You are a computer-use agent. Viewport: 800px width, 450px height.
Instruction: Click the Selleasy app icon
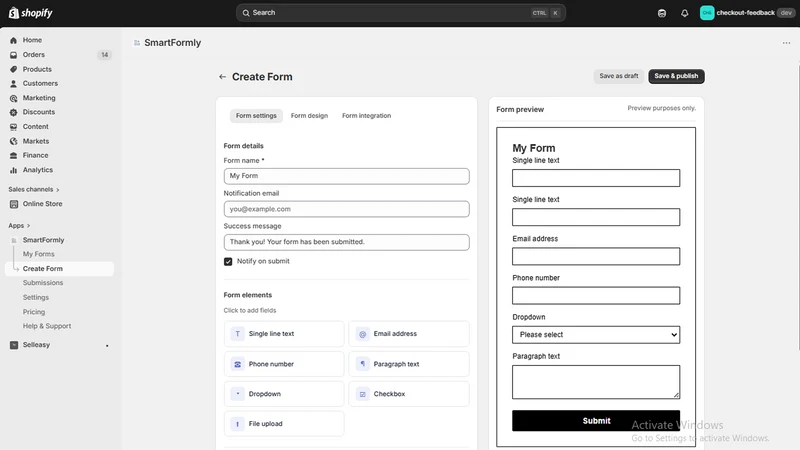point(14,345)
